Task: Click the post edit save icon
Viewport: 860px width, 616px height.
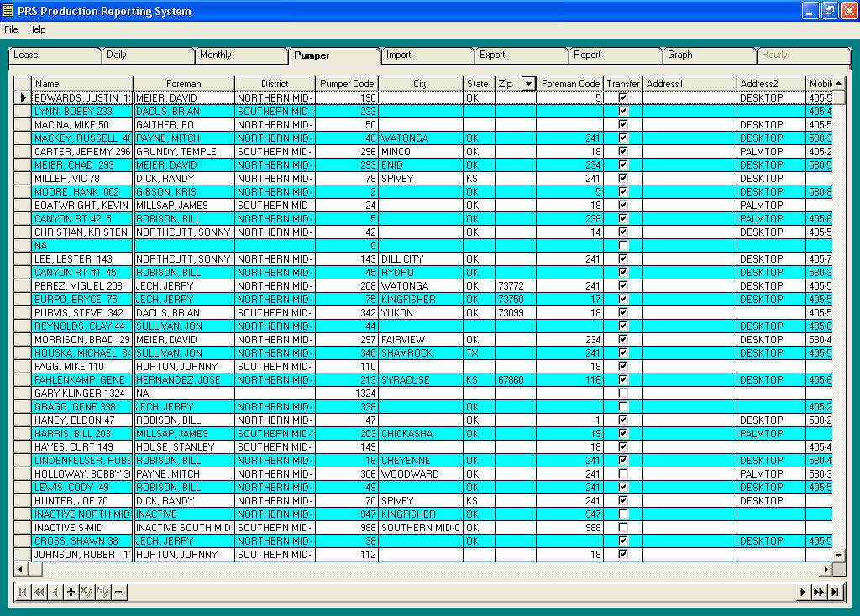Action: click(x=102, y=592)
